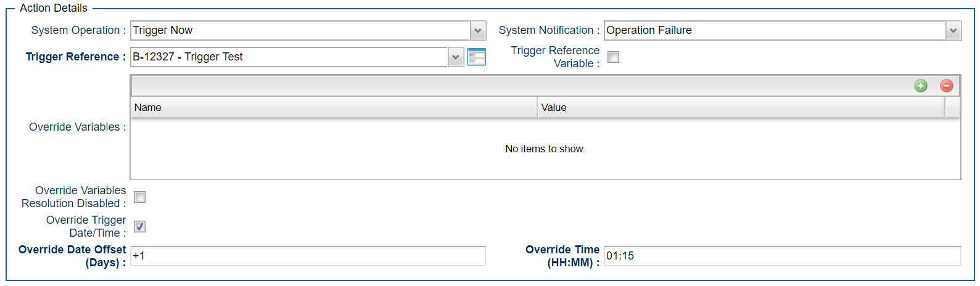Sort by the Value column header

(740, 107)
